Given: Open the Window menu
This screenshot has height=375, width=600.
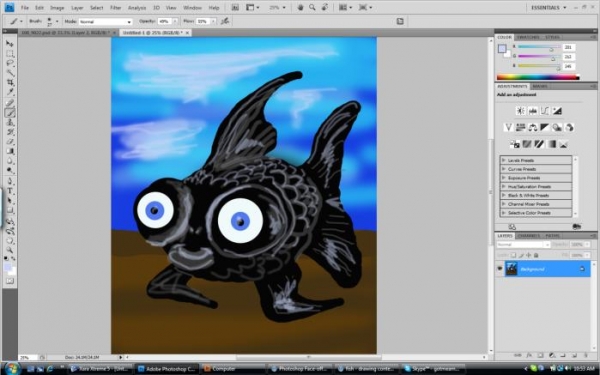Looking at the screenshot, I should (192, 8).
